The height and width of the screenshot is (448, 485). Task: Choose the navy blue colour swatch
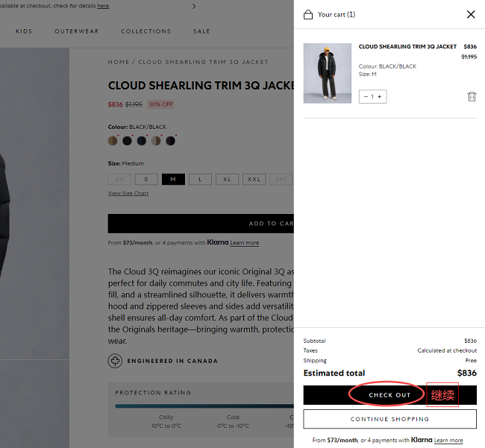pyautogui.click(x=142, y=141)
